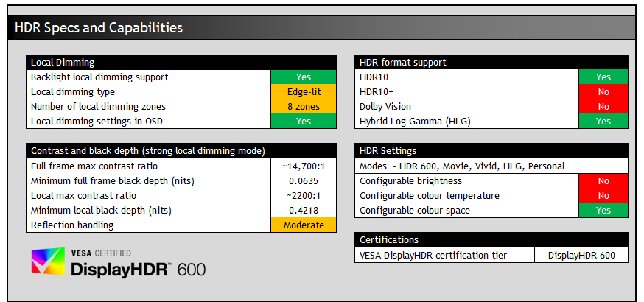Click the DisplayHDR 600 certification tier value
644x302 pixels.
coord(581,255)
